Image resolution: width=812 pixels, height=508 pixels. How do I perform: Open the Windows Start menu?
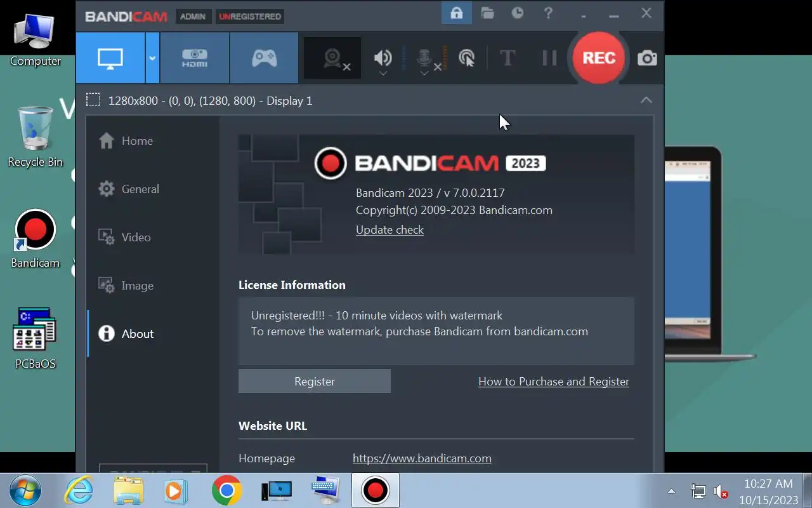25,491
